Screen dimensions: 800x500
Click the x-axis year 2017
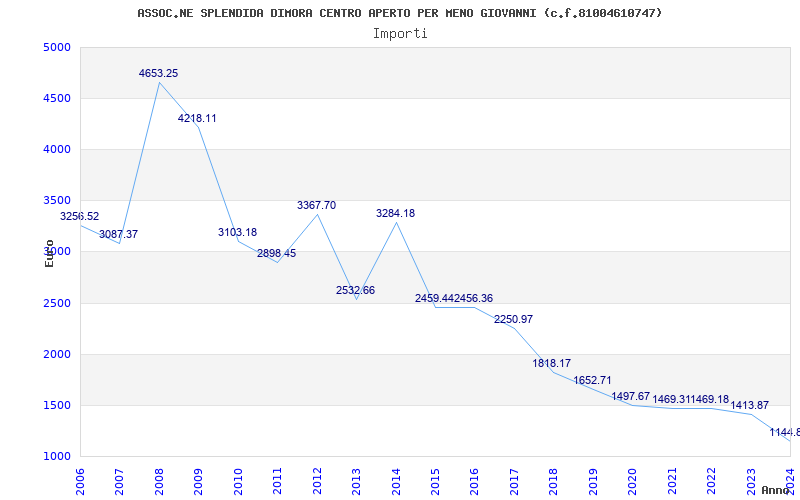514,482
